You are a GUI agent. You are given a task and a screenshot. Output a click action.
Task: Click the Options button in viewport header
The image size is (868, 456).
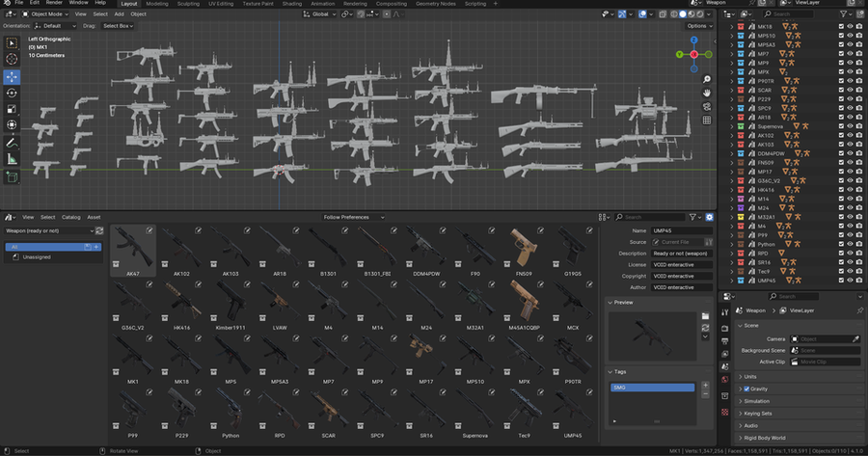[x=699, y=26]
